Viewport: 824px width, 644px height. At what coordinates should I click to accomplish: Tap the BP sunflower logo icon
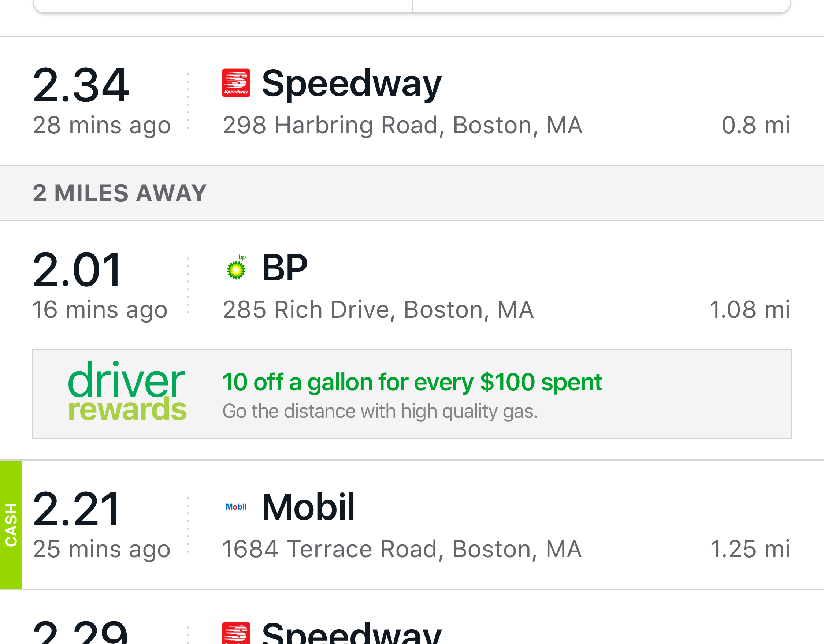point(236,268)
